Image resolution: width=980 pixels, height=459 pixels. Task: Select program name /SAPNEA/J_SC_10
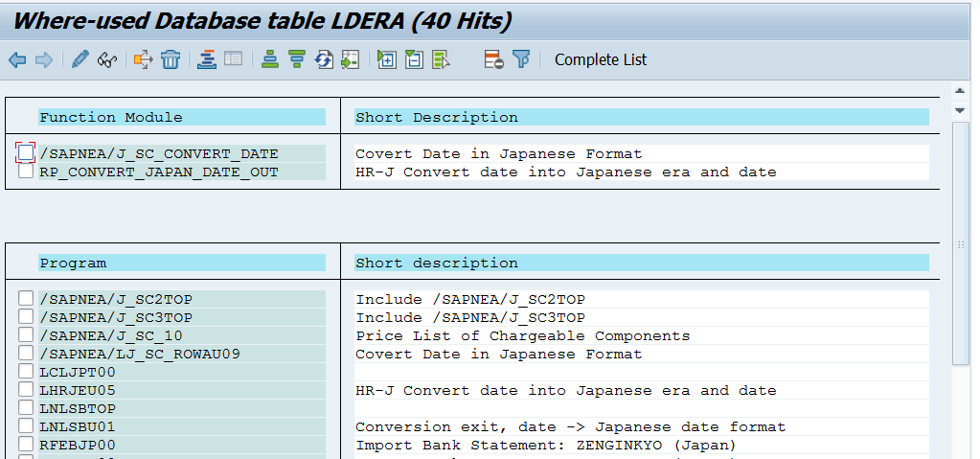pyautogui.click(x=111, y=335)
